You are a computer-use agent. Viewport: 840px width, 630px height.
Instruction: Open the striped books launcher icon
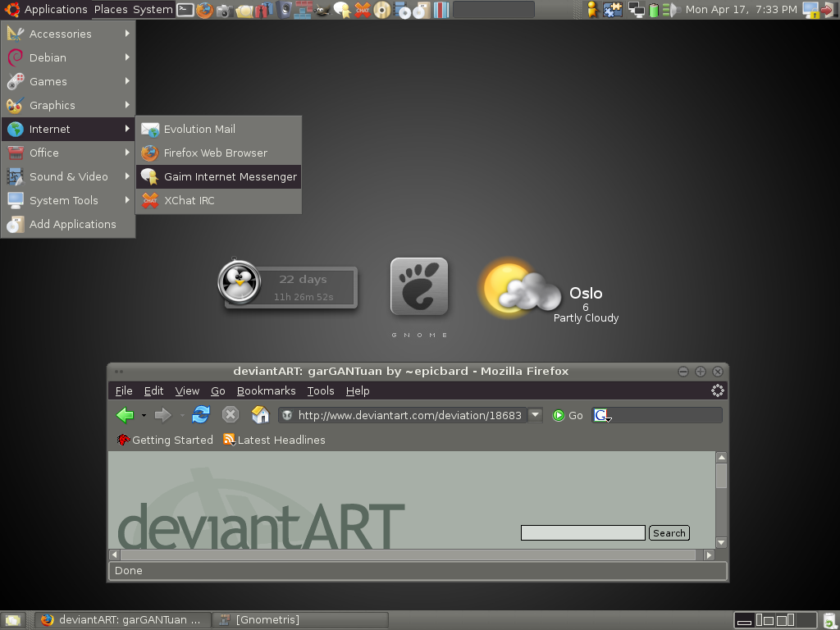[441, 10]
